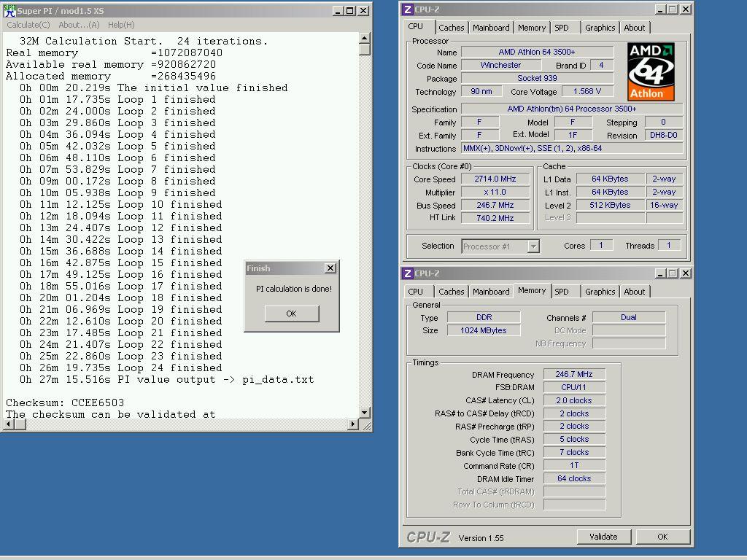747x560 pixels.
Task: Open the Processor #1 selection dropdown
Action: tap(533, 246)
